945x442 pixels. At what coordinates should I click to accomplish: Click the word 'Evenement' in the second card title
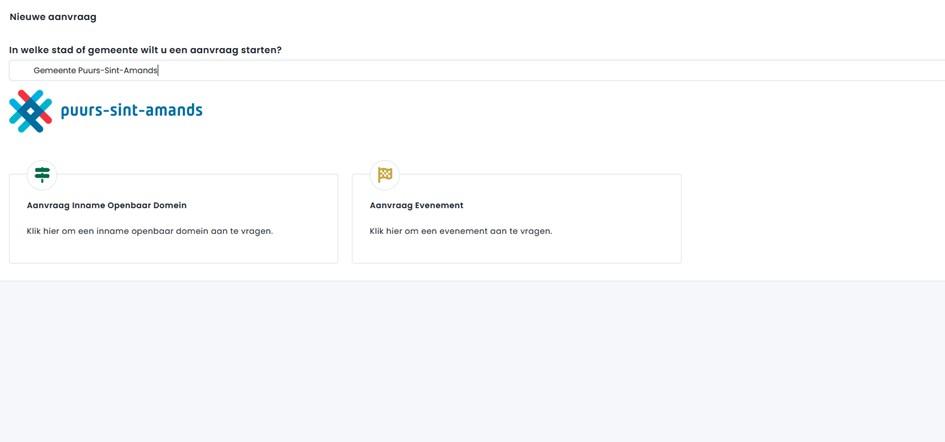click(x=439, y=205)
